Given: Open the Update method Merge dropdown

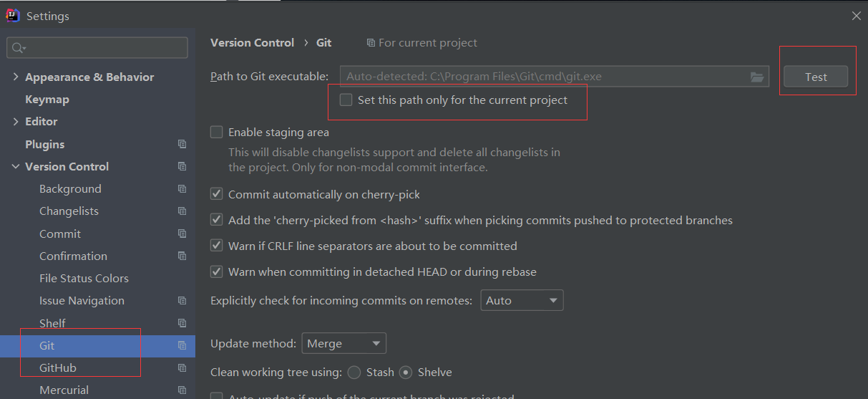Looking at the screenshot, I should tap(343, 344).
